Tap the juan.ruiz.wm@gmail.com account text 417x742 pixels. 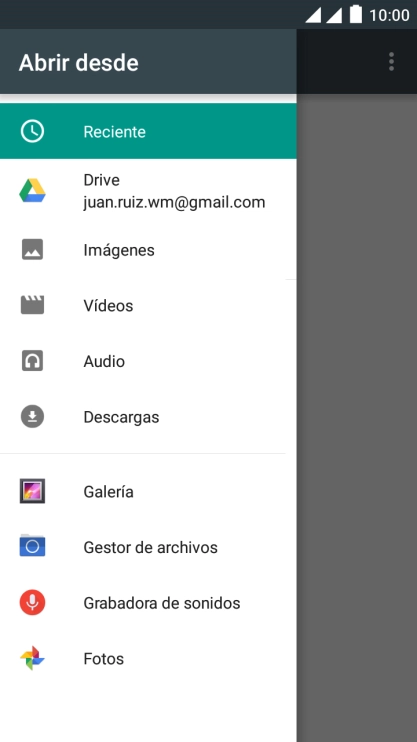pyautogui.click(x=174, y=203)
